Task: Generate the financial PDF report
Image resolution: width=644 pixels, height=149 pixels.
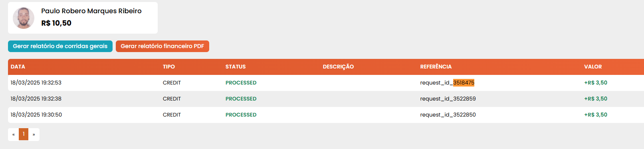Action: tap(162, 46)
